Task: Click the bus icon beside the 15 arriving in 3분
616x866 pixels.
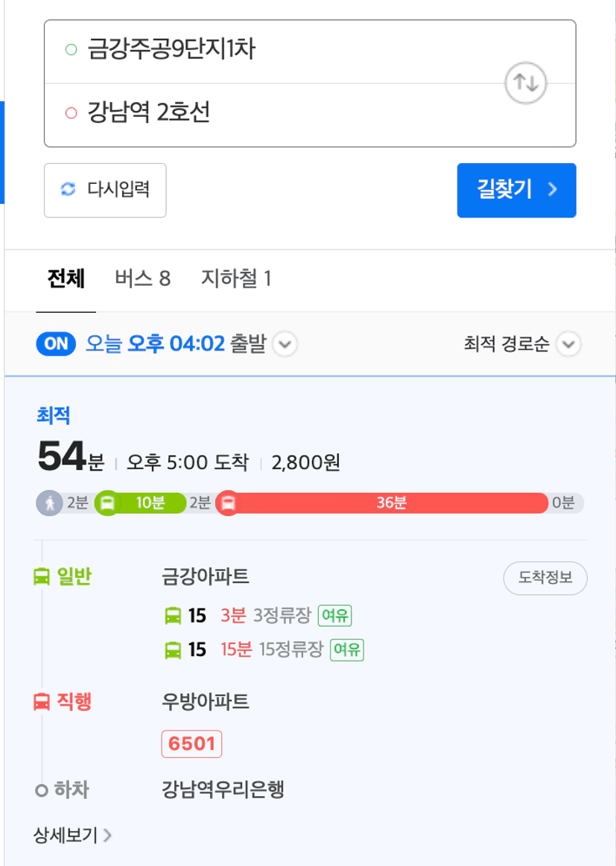Action: [x=173, y=616]
